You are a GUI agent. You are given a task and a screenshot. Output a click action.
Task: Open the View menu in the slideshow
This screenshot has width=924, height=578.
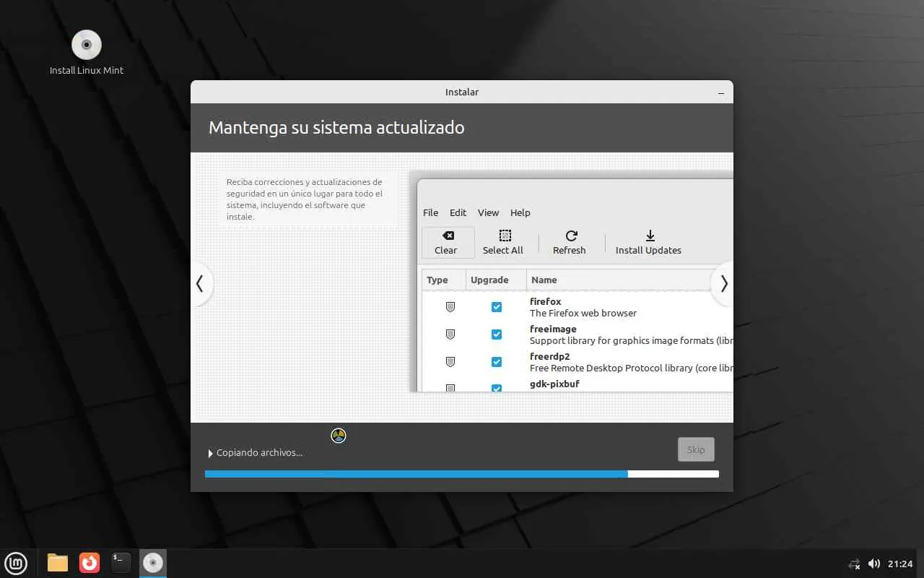(489, 212)
